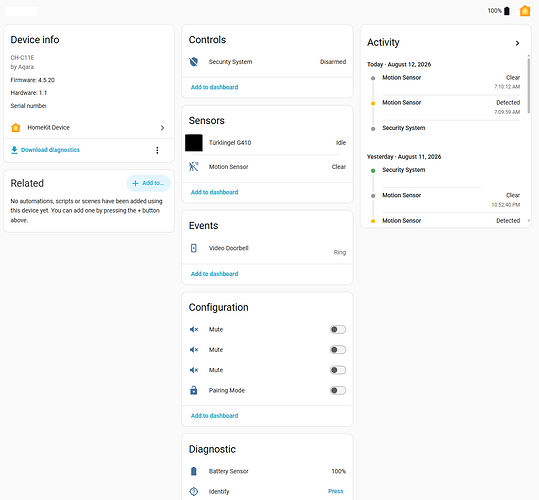Click the Identify crosshair icon

(194, 491)
